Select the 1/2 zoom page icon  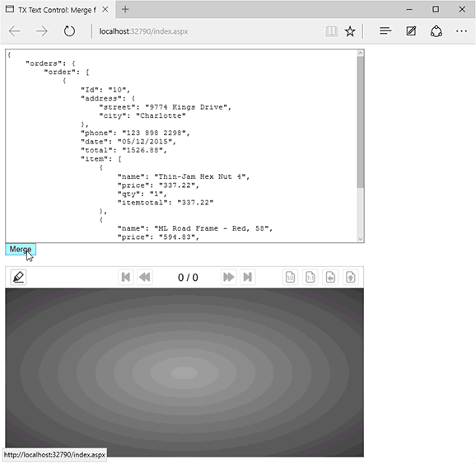[x=290, y=277]
